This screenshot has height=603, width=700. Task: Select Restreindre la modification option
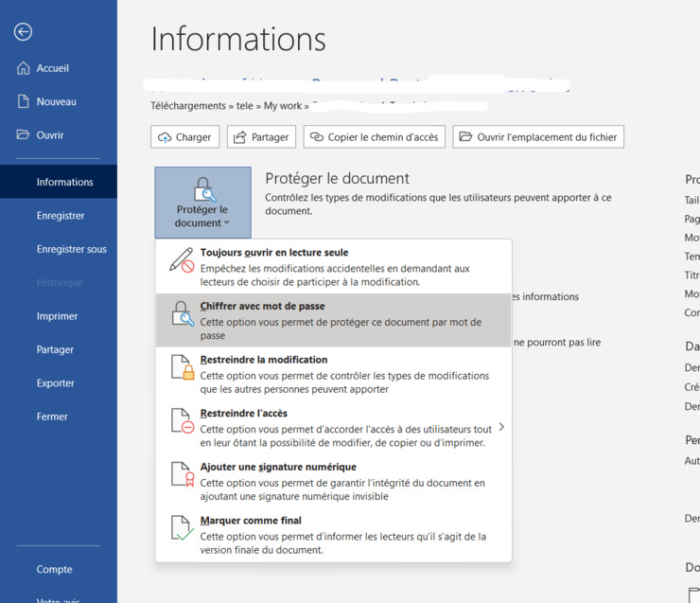pyautogui.click(x=333, y=374)
